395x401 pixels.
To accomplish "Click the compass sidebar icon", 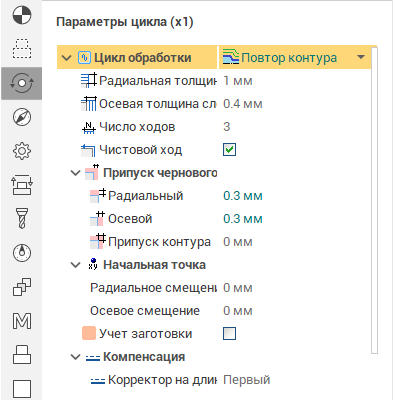I will pyautogui.click(x=22, y=117).
